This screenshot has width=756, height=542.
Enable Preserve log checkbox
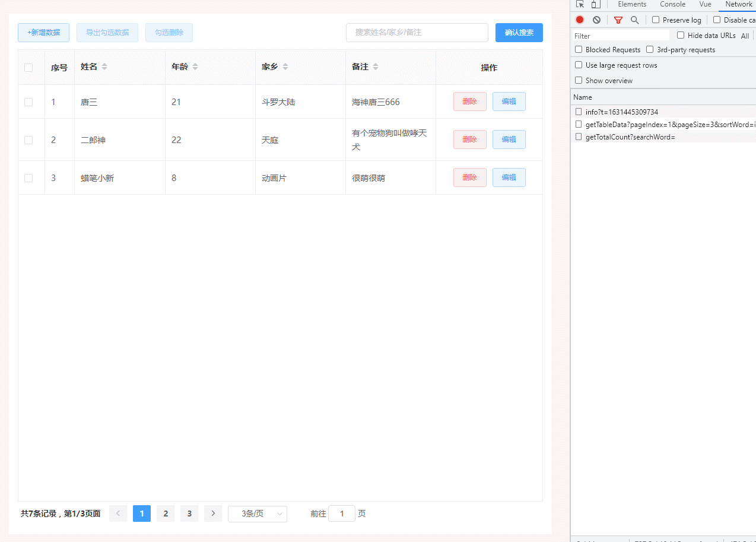[x=656, y=20]
